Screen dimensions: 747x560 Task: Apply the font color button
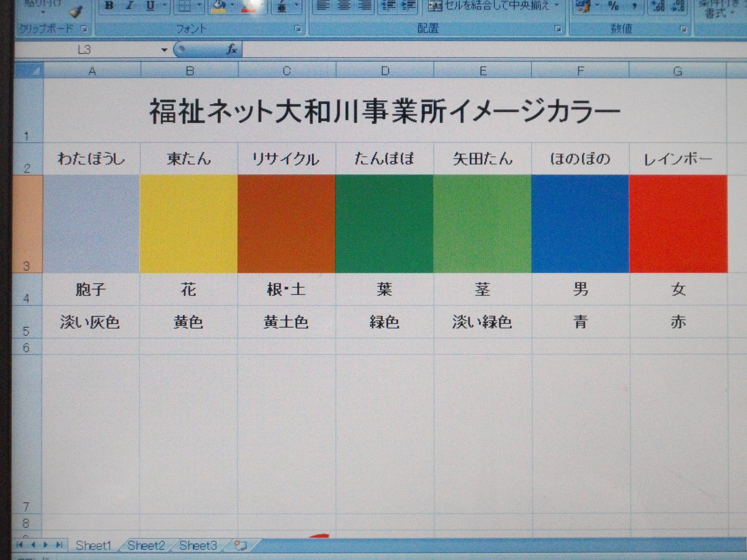point(249,6)
